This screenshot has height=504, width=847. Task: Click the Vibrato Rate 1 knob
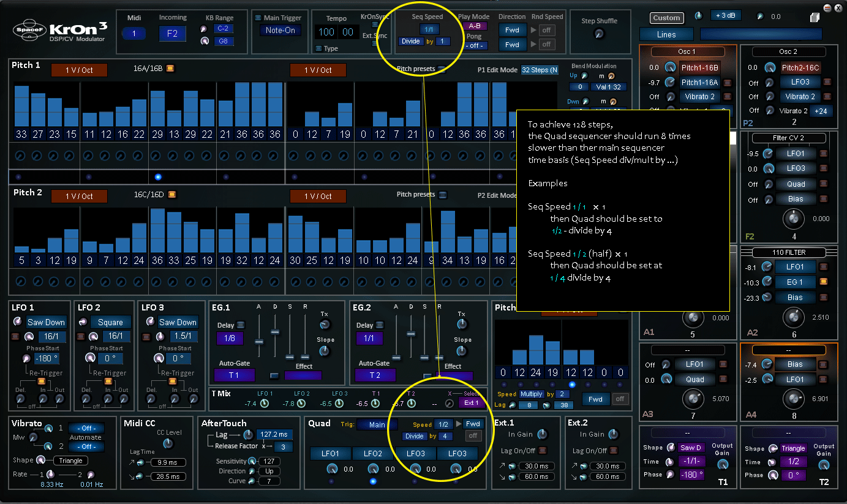[x=51, y=475]
